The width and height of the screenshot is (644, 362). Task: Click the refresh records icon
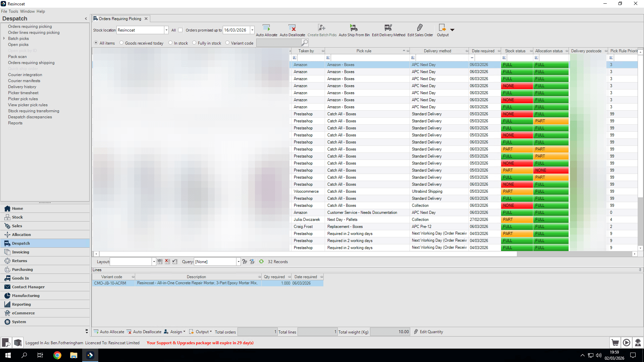tap(261, 261)
